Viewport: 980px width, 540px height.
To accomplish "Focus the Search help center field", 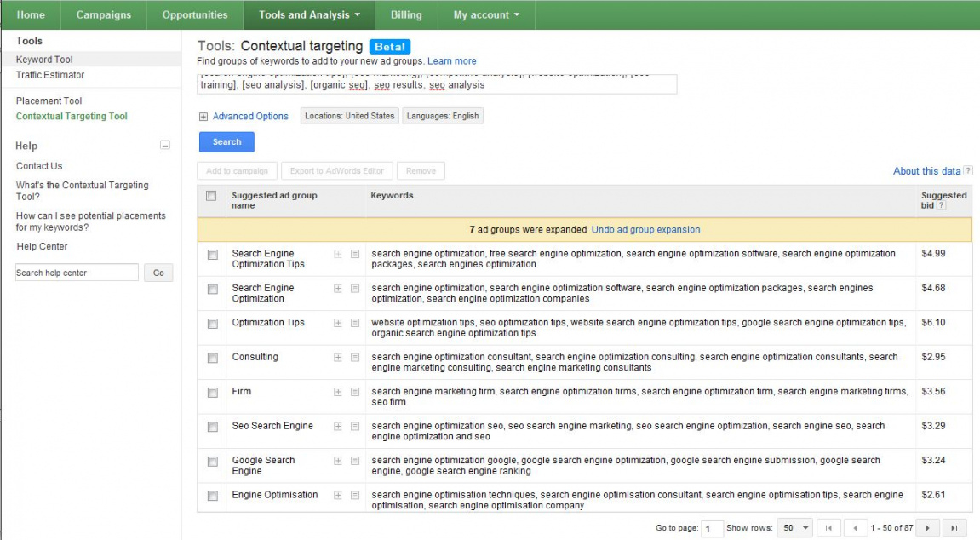I will 77,273.
